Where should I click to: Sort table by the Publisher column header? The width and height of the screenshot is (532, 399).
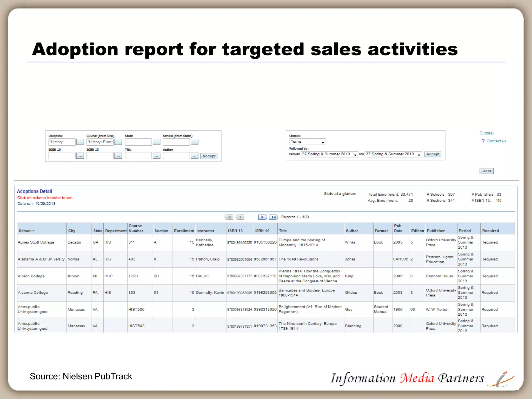436,231
